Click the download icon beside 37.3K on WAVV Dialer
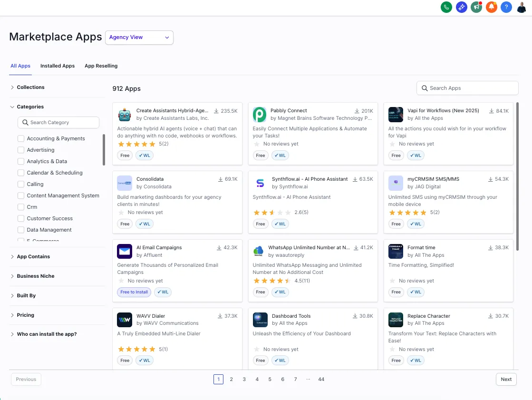The image size is (532, 400). [x=220, y=316]
